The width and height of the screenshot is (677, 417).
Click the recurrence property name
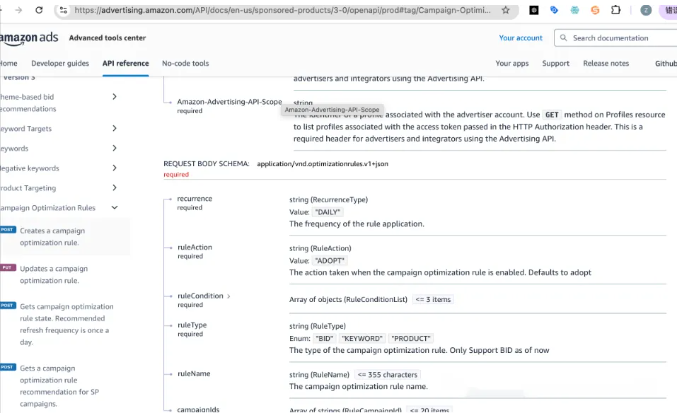[194, 199]
